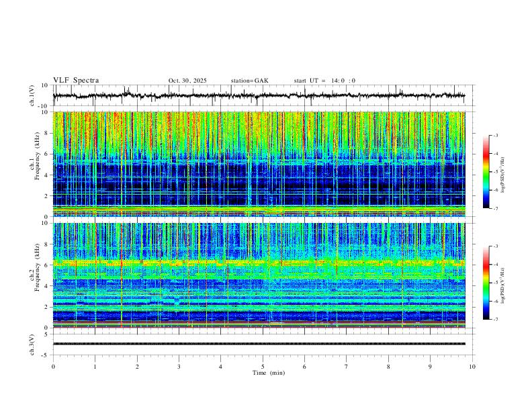Click the "-4" tick on the lower color bar

coord(495,265)
